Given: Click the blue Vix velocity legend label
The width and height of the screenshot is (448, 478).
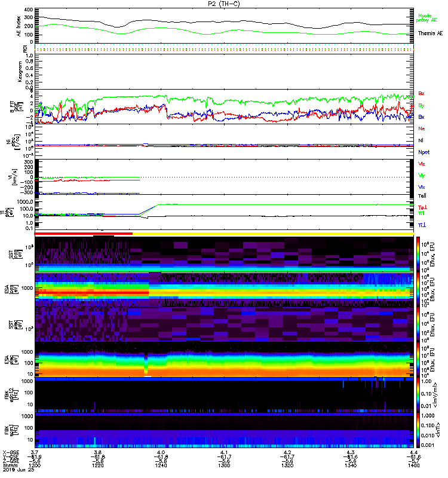Looking at the screenshot, I should [x=421, y=187].
